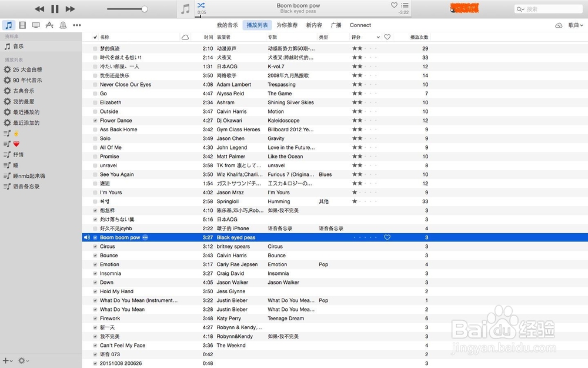Go to the 新内容 tab
The width and height of the screenshot is (588, 368).
point(314,25)
